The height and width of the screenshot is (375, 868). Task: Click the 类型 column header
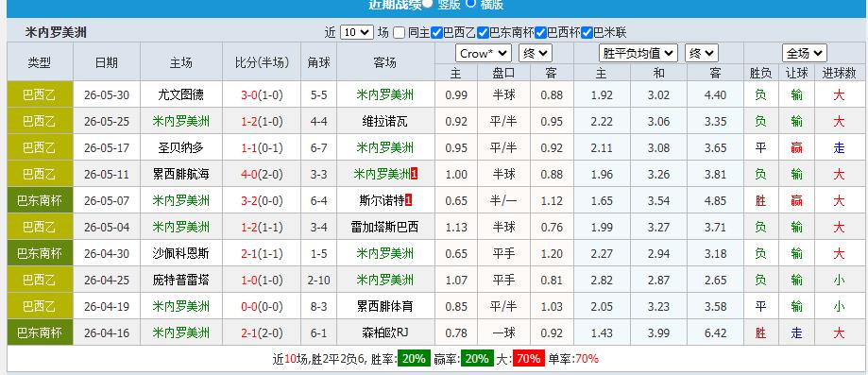click(40, 62)
